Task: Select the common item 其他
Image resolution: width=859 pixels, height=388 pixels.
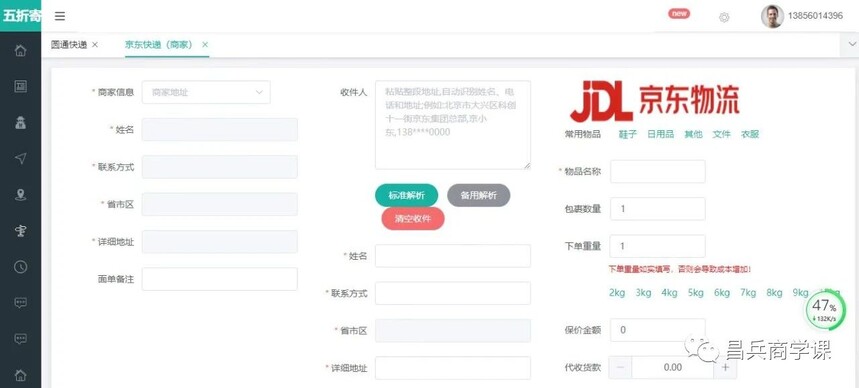Action: point(693,134)
